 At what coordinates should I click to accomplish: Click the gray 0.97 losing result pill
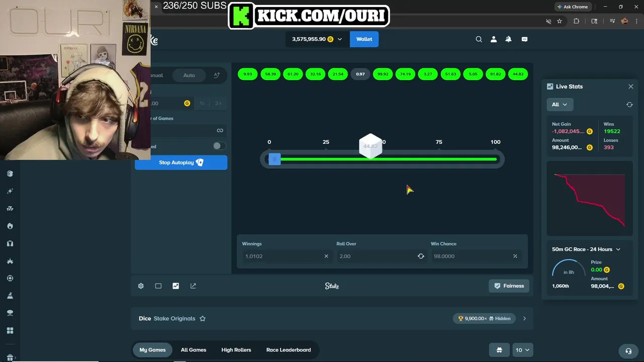click(360, 74)
